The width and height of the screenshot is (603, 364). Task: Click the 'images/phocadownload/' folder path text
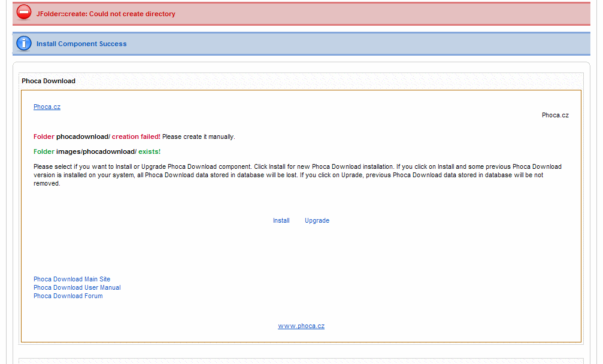[96, 152]
